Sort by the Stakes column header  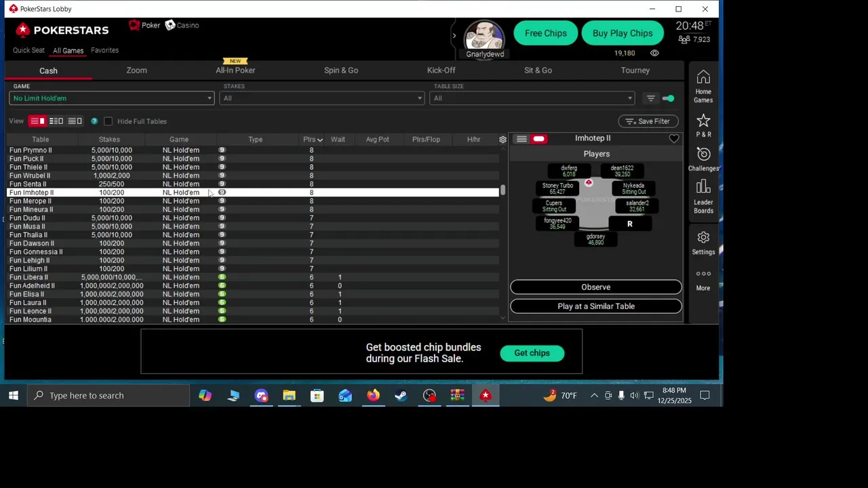click(109, 140)
